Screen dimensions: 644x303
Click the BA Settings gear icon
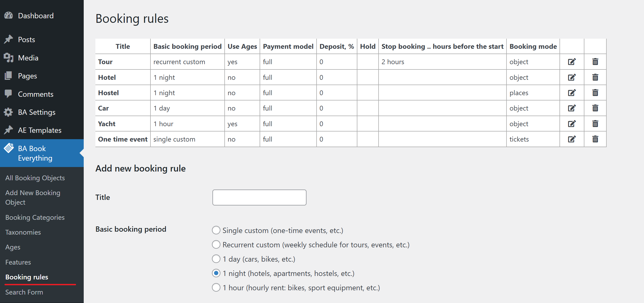8,112
